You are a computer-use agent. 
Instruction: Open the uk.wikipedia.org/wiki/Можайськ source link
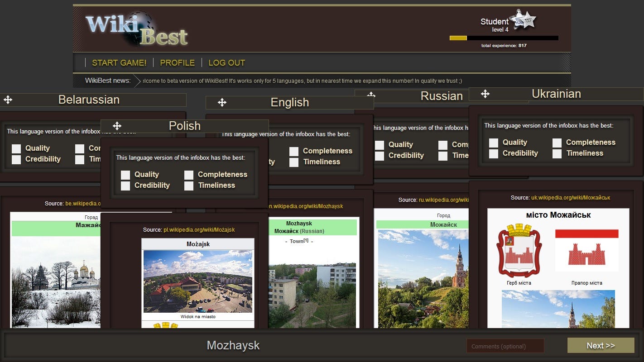tap(571, 198)
